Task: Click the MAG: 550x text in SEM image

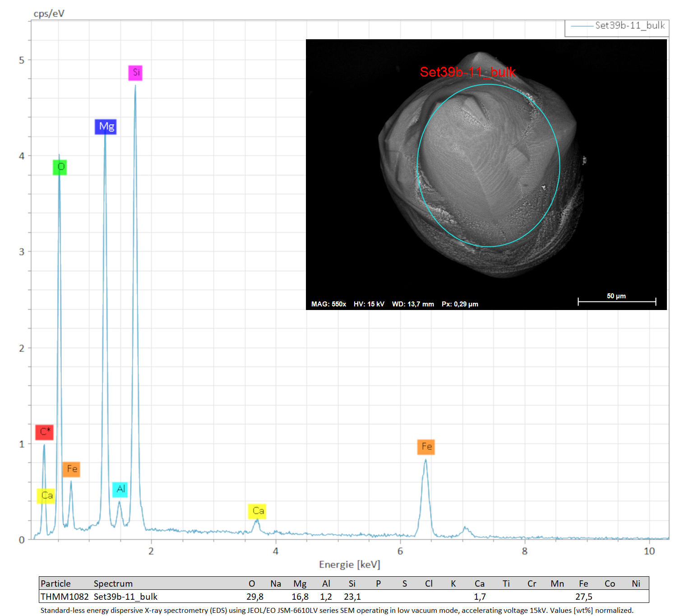Action: coord(328,304)
